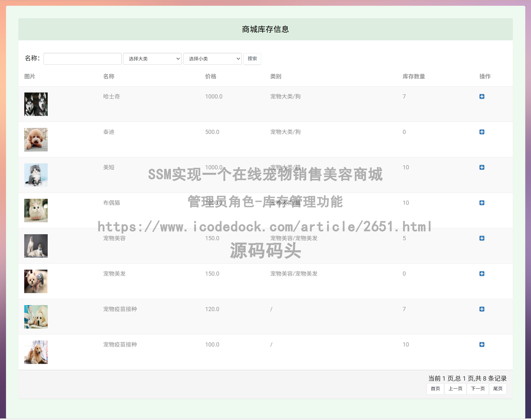Click the add stock icon for 美短
The height and width of the screenshot is (420, 531).
point(482,168)
